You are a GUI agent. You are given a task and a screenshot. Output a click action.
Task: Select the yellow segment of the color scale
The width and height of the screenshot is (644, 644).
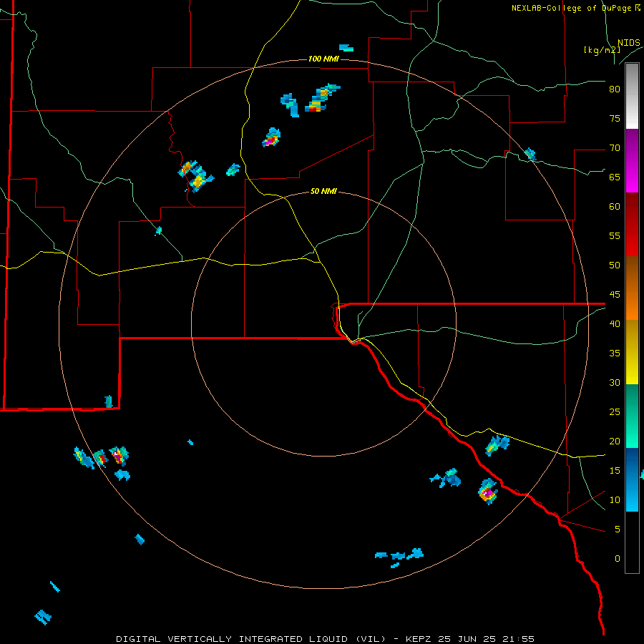[x=632, y=352]
